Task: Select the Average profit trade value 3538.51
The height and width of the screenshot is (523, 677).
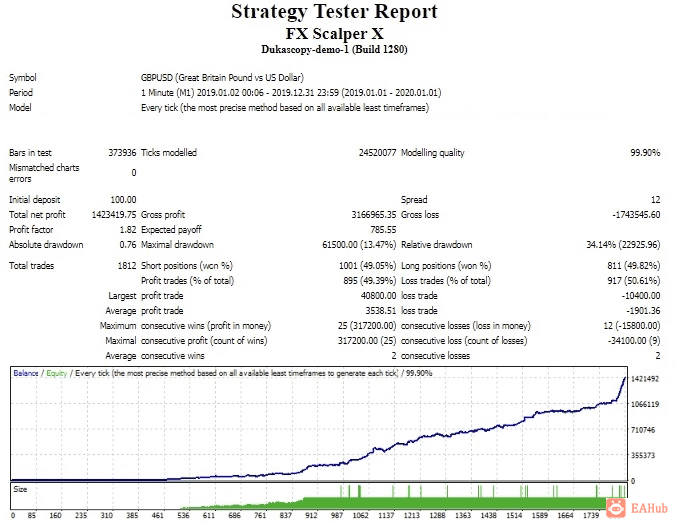Action: [x=380, y=311]
